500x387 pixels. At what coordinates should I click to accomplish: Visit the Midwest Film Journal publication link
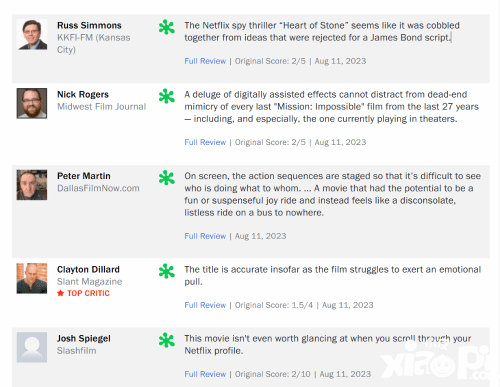[102, 107]
